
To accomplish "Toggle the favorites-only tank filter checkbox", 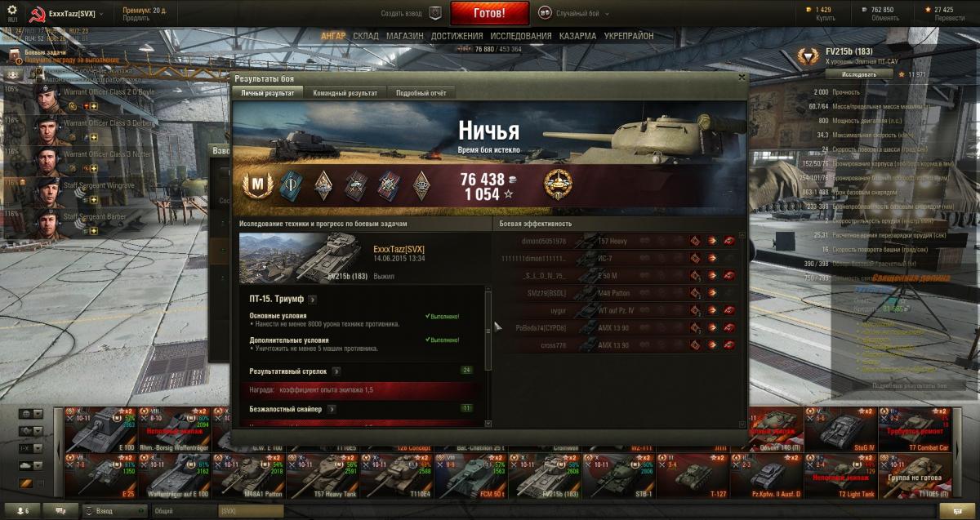I will pos(41,482).
